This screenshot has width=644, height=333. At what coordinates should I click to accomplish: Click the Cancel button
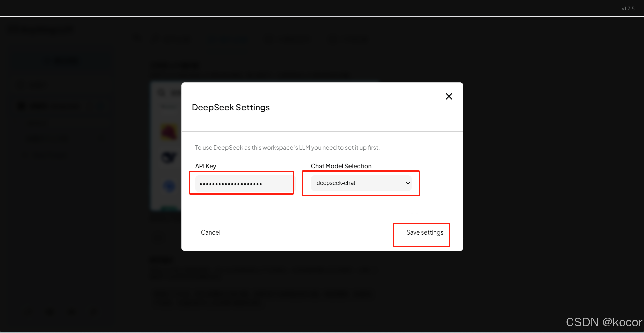coord(210,232)
